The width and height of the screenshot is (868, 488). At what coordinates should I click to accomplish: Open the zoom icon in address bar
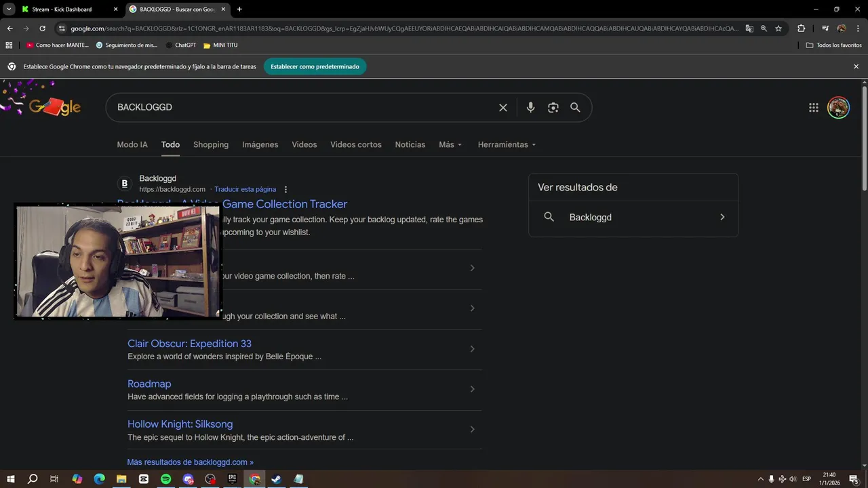[x=764, y=28]
